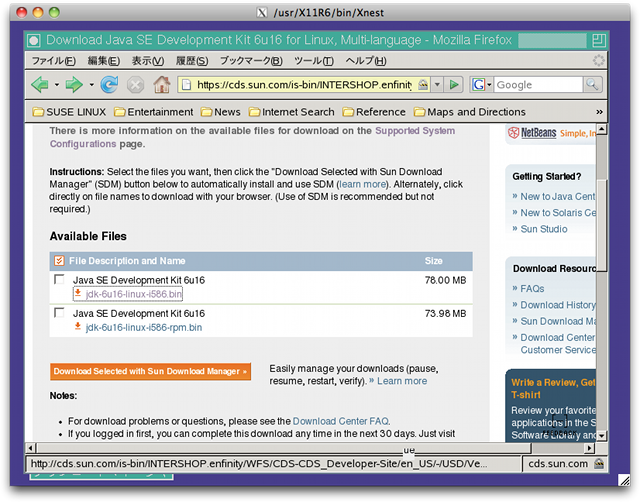Image resolution: width=640 pixels, height=502 pixels.
Task: Check the box for jdk-6u16-linux-i586.bin
Action: pyautogui.click(x=59, y=280)
